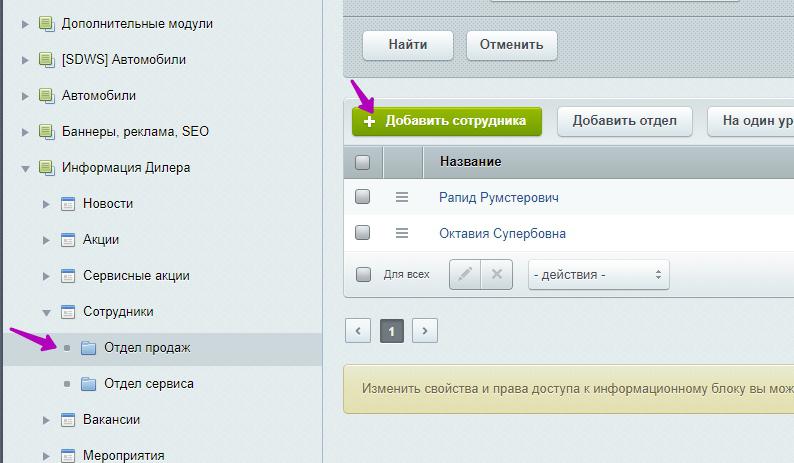Click the icon beside Дополнительные модули

tap(47, 24)
